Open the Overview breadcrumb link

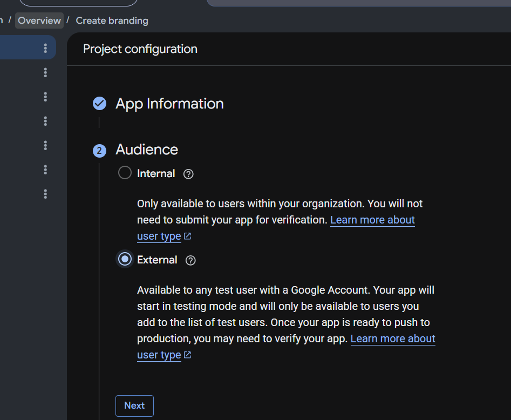click(x=39, y=21)
